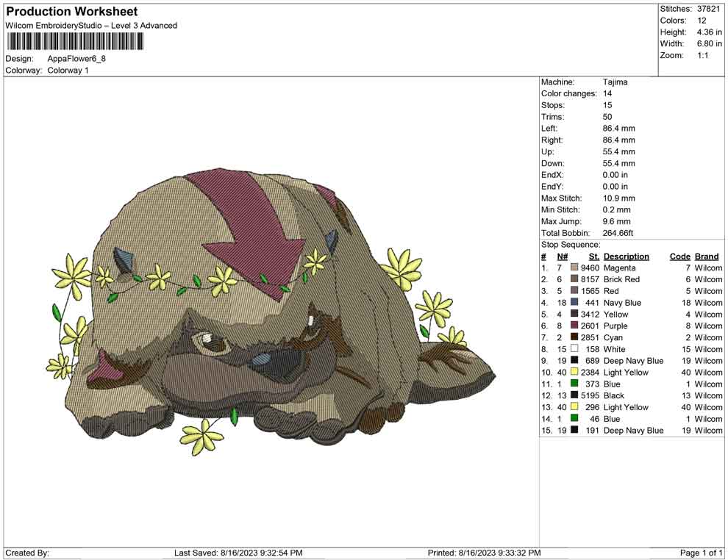The width and height of the screenshot is (728, 560).
Task: Select the Brick Red thread swatch
Action: (574, 280)
